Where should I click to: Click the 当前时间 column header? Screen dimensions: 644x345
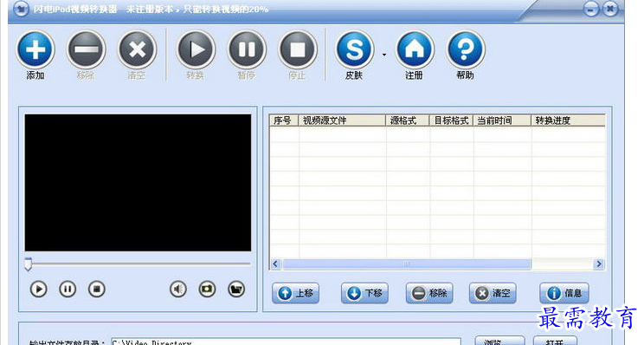502,120
